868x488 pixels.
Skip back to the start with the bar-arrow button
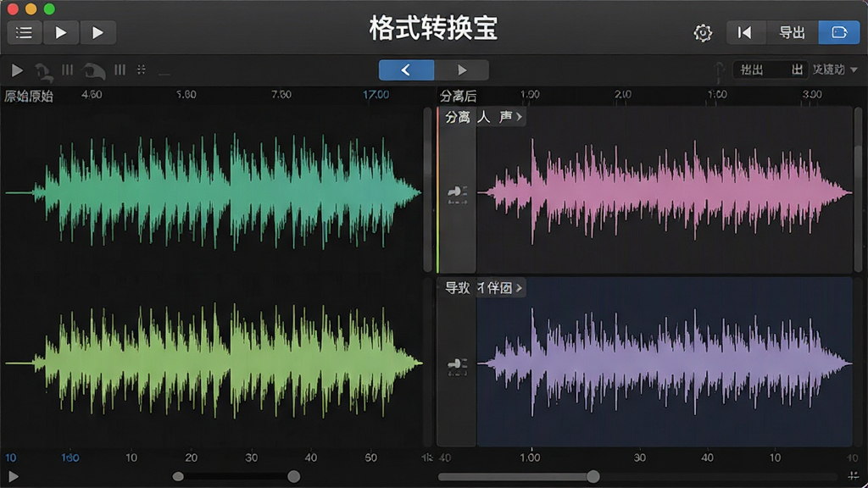pyautogui.click(x=745, y=33)
